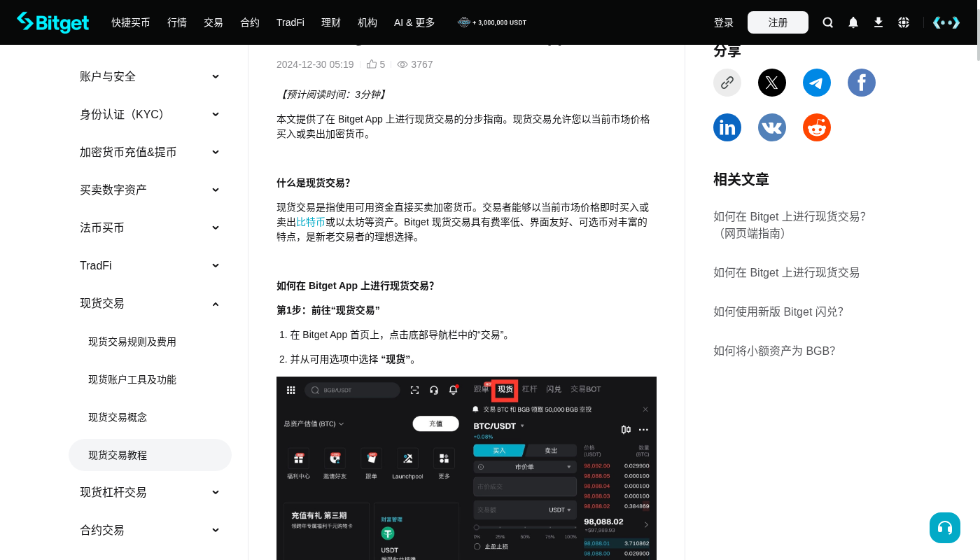This screenshot has height=560, width=980.
Task: Select 现货账户工具及功能 sidebar item
Action: point(150,379)
